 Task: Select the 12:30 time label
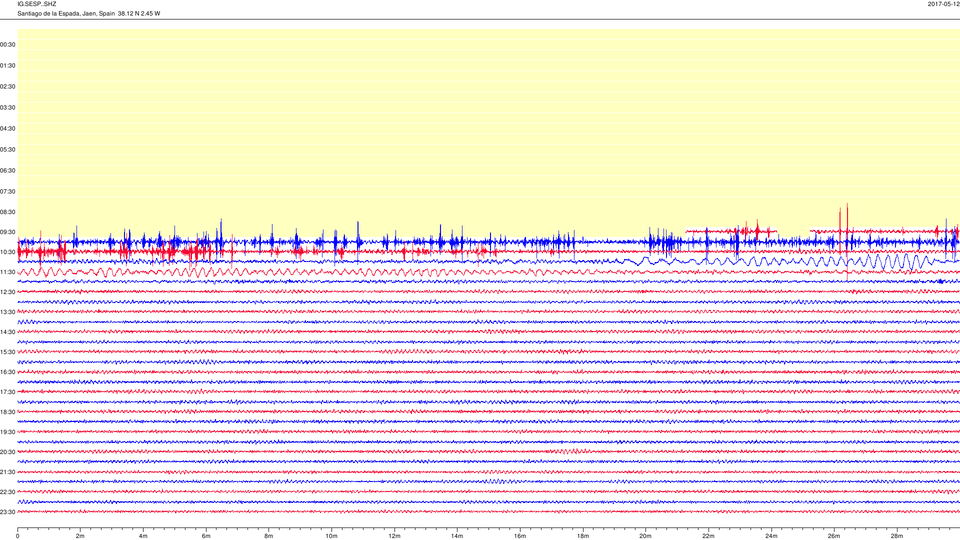[8, 292]
